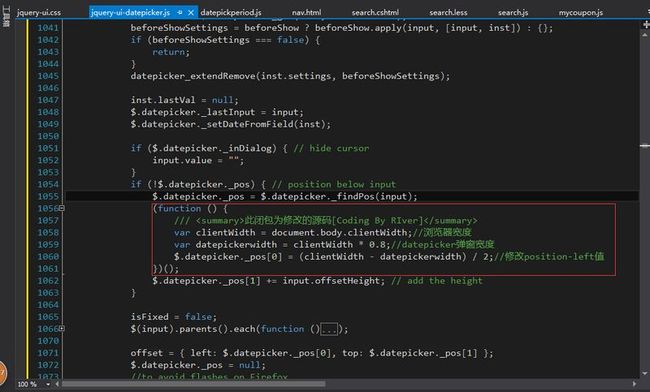The width and height of the screenshot is (650, 392).
Task: Click the collapsed '...' code placeholder
Action: pyautogui.click(x=329, y=329)
